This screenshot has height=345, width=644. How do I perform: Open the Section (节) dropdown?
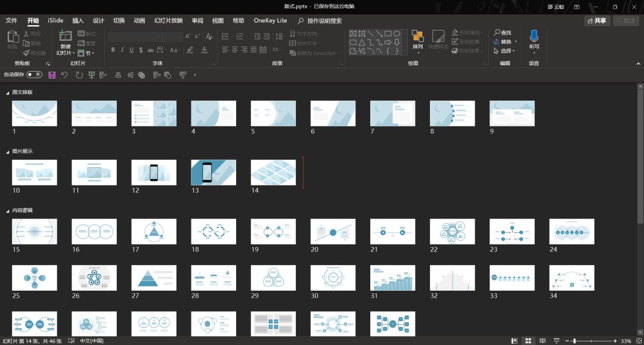[86, 53]
